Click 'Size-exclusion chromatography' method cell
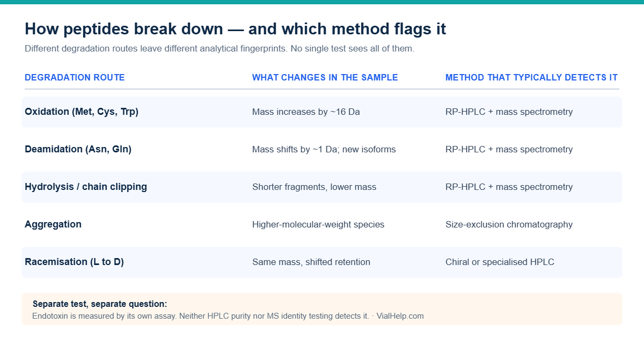This screenshot has height=338, width=644. pos(509,225)
